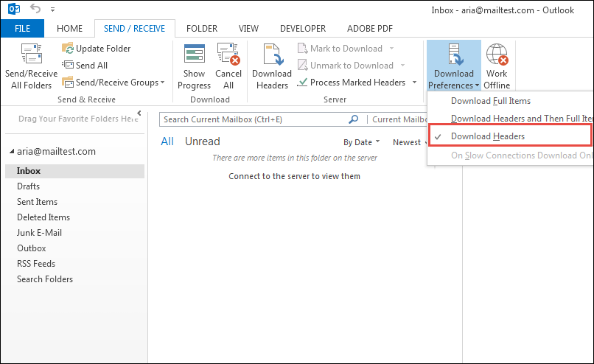Open the ADOBE PDF tab

pyautogui.click(x=370, y=29)
